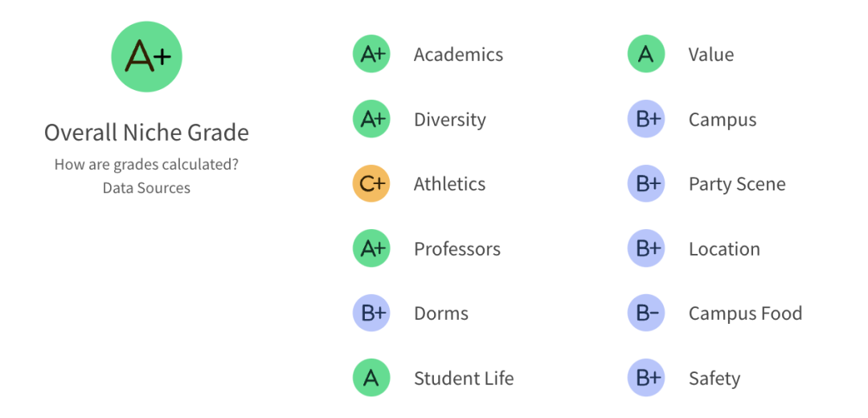Click the Location category label
The image size is (868, 418).
[x=724, y=248]
